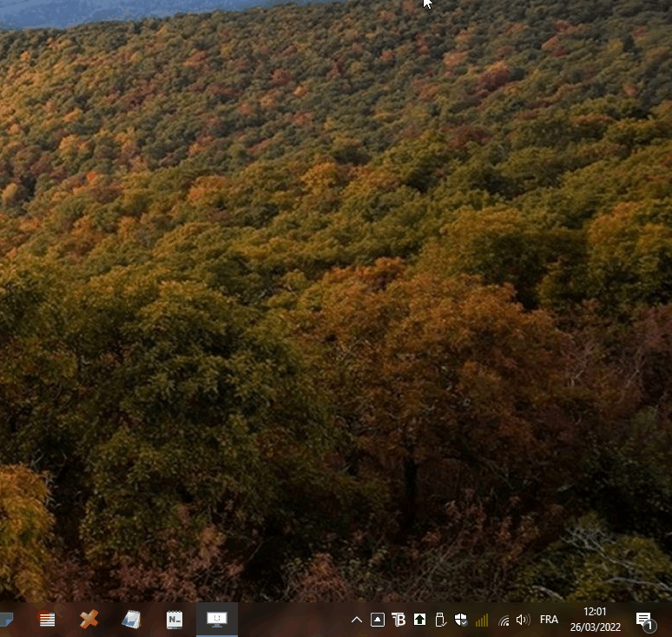
Task: Switch input language via FRA indicator
Action: tap(549, 620)
